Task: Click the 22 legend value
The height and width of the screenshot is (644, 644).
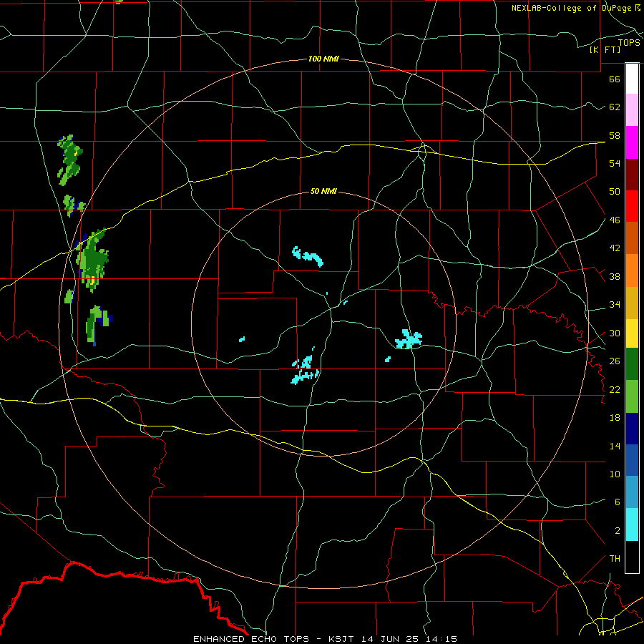Action: [615, 390]
